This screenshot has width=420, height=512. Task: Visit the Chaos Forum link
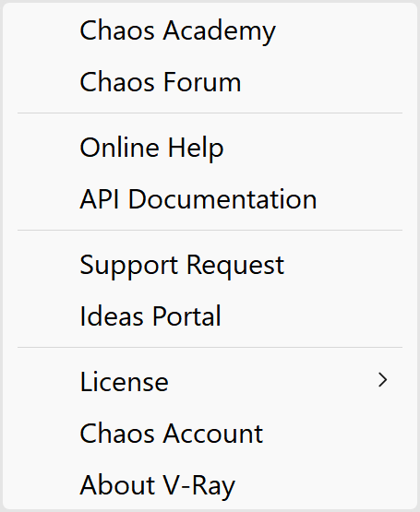[x=210, y=81]
